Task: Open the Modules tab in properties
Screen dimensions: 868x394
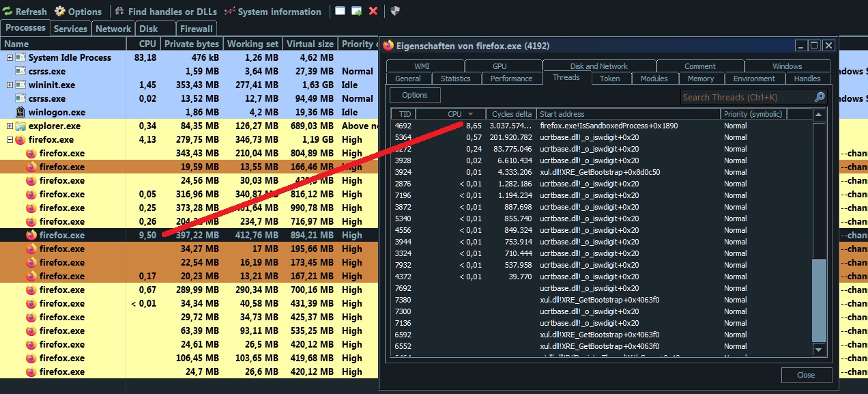Action: [x=654, y=79]
